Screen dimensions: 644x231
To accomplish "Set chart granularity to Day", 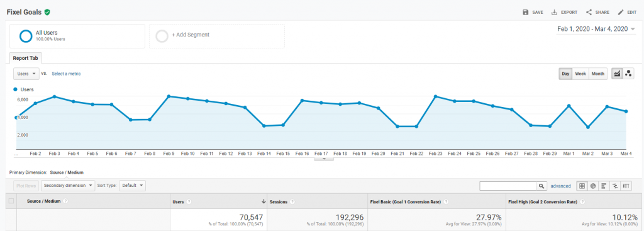I will pyautogui.click(x=565, y=74).
